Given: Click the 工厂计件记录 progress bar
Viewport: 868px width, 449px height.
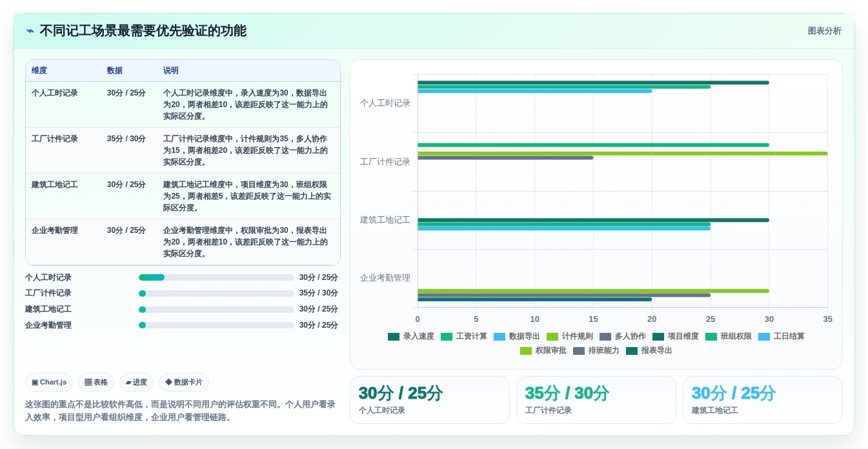Looking at the screenshot, I should point(216,294).
